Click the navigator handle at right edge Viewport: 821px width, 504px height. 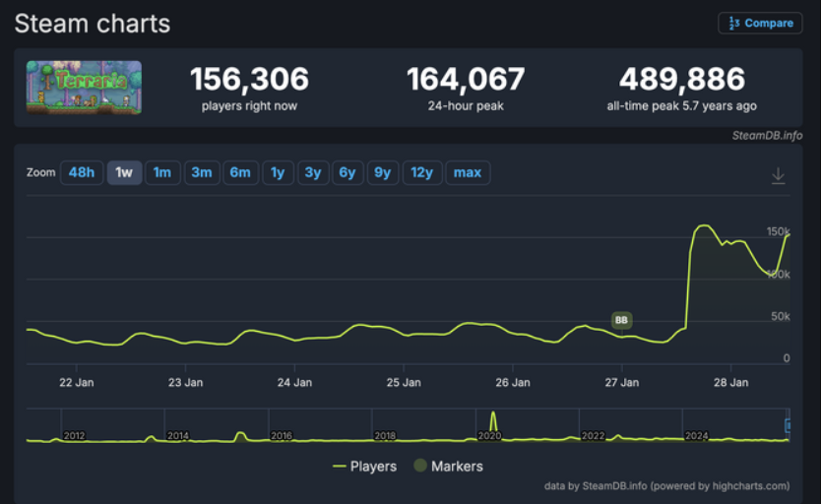tap(787, 425)
